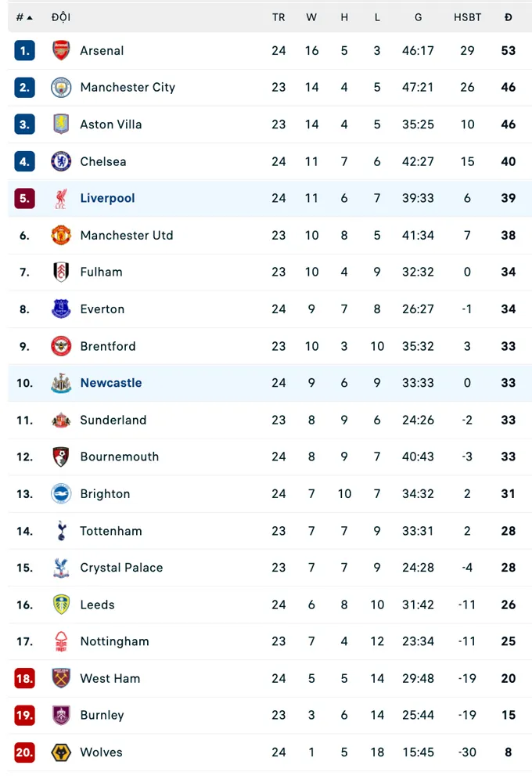The height and width of the screenshot is (776, 532).
Task: Click the Manchester City club badge
Action: pyautogui.click(x=61, y=88)
